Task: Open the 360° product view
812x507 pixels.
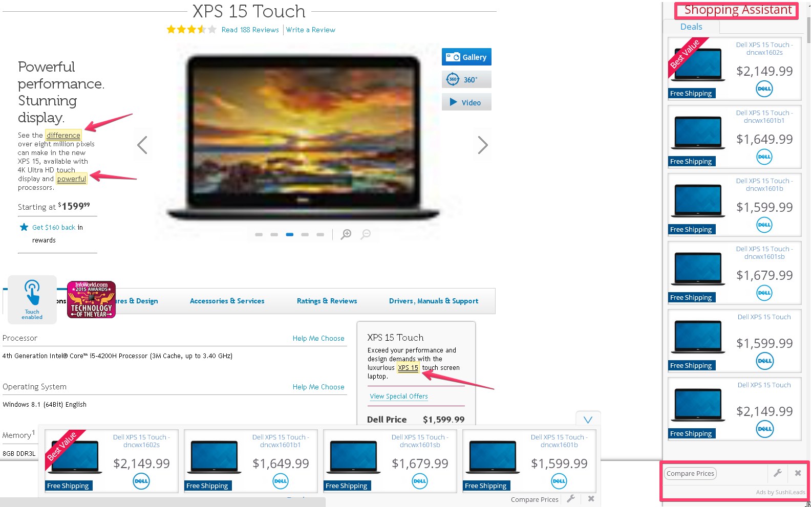Action: 466,79
